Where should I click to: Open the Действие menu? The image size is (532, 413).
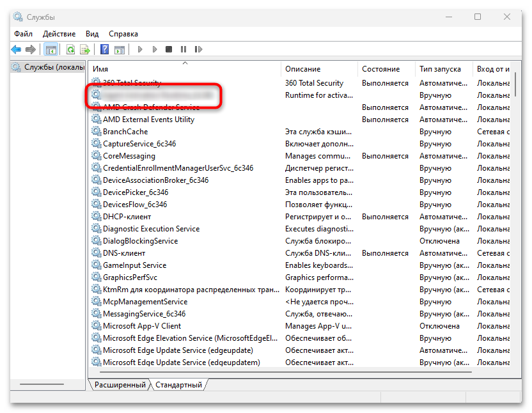59,34
